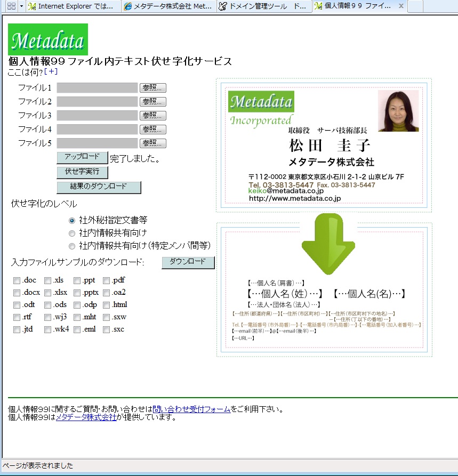Expand the tab list dropdown arrow

[21, 6]
